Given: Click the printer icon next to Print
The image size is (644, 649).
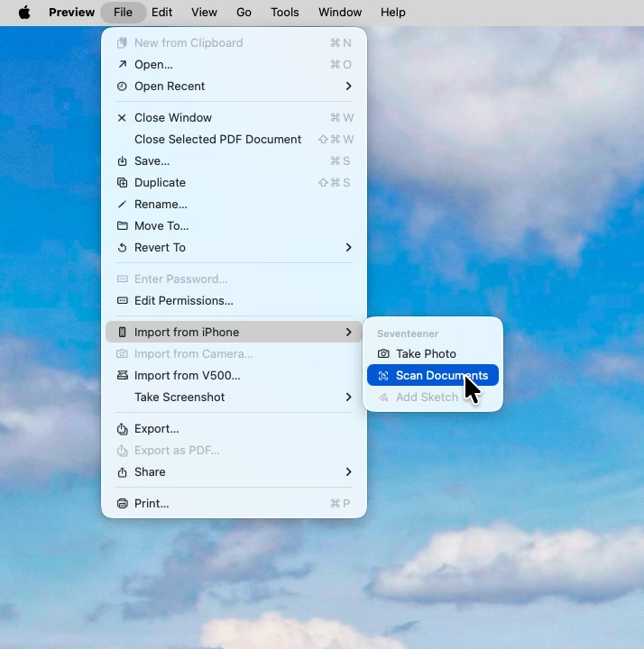Looking at the screenshot, I should (123, 504).
